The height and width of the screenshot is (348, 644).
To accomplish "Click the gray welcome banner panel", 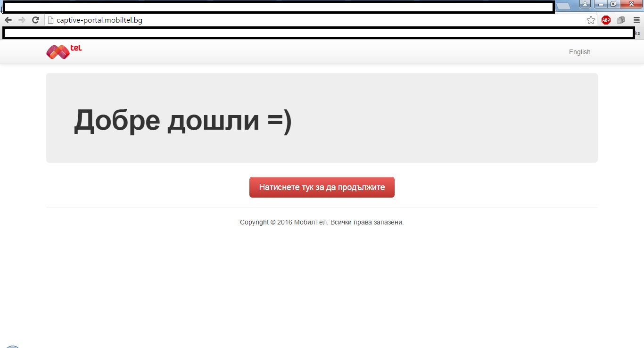I will pos(322,118).
